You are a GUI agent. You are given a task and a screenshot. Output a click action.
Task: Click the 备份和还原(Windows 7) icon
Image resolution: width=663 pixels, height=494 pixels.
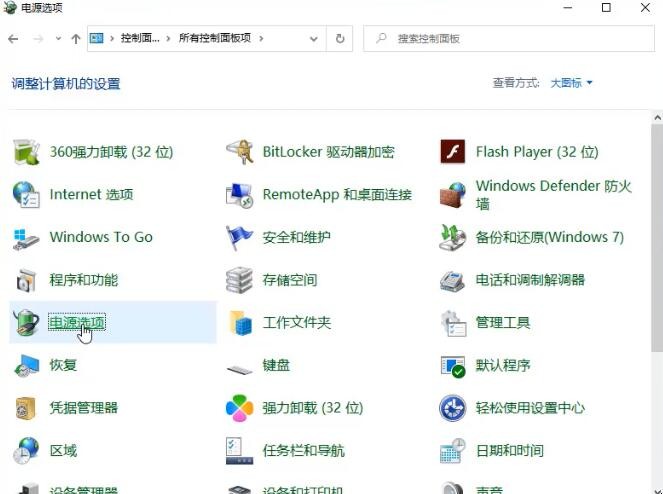coord(452,238)
